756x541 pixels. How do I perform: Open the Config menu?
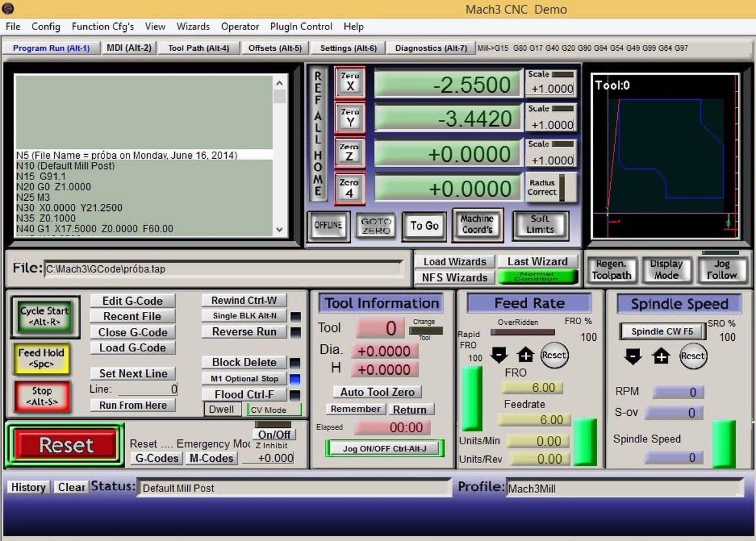coord(46,27)
